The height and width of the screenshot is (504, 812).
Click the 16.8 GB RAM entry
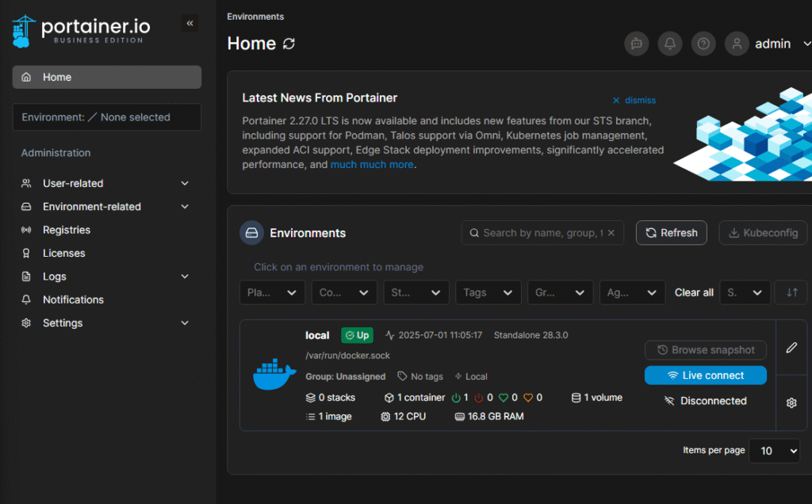pyautogui.click(x=489, y=417)
